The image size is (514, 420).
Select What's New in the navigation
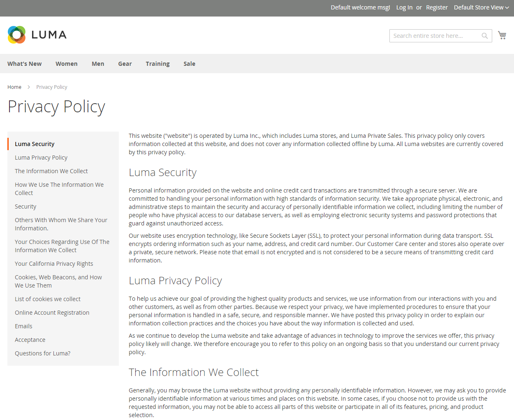[24, 64]
